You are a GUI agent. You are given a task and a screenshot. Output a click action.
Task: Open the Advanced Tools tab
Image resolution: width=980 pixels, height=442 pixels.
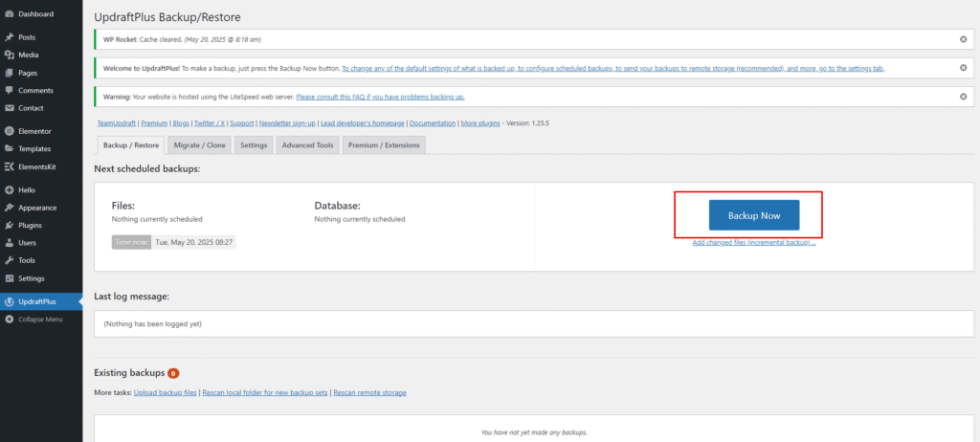(308, 145)
